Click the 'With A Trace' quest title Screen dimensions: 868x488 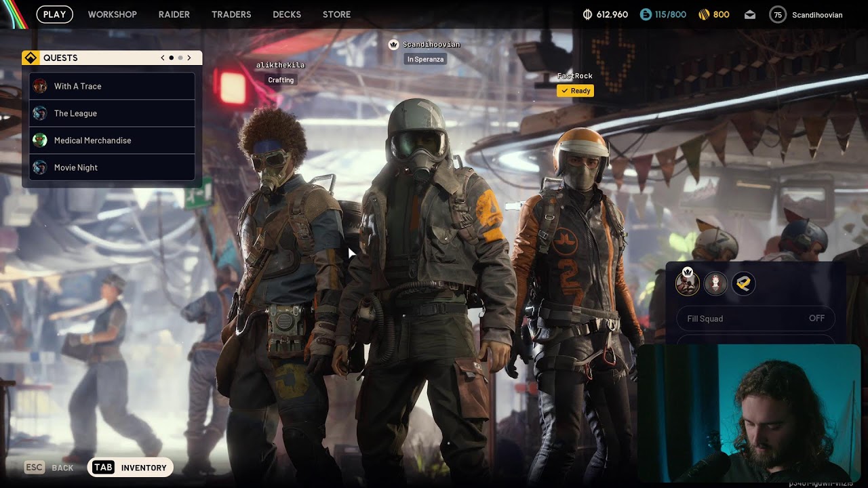click(x=78, y=86)
